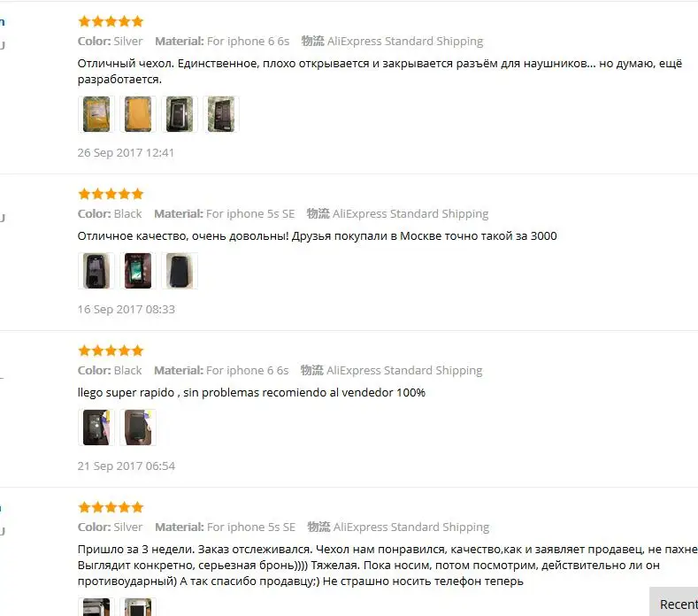This screenshot has width=698, height=616.
Task: Click shipping logistics icon in first review
Action: pos(312,41)
